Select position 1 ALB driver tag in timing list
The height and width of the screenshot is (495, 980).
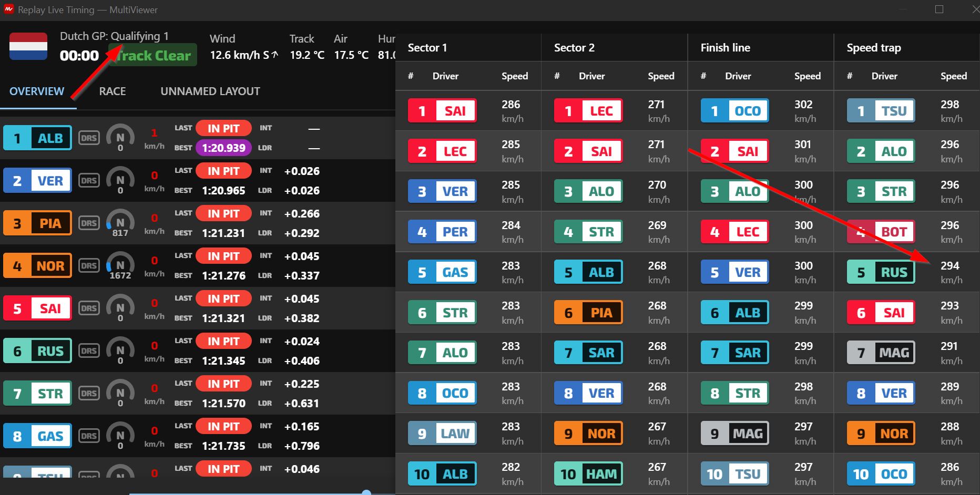(37, 138)
